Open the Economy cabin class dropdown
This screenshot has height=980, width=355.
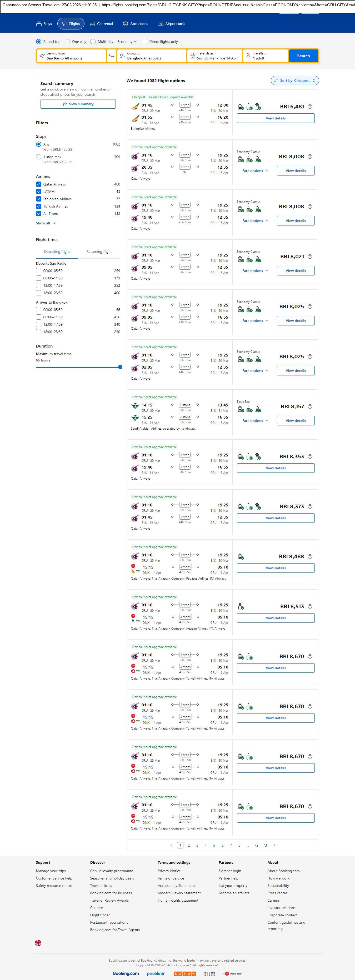(127, 42)
